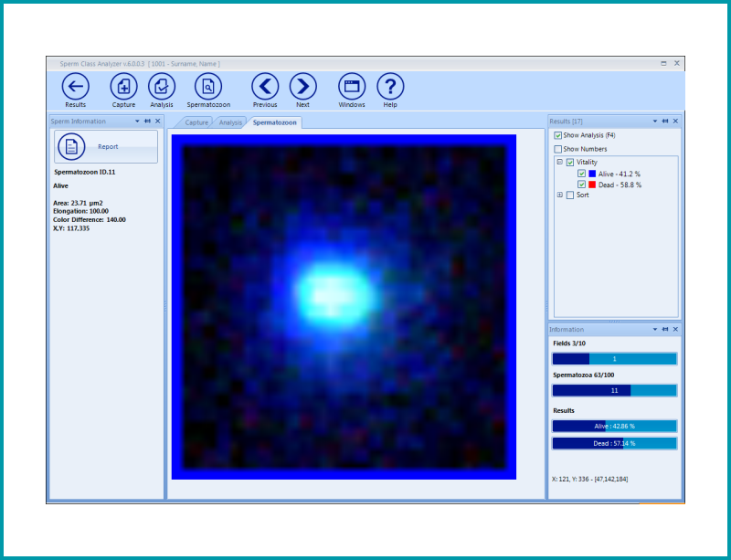Click the 'Color Difference: 140.00' value

coord(89,219)
